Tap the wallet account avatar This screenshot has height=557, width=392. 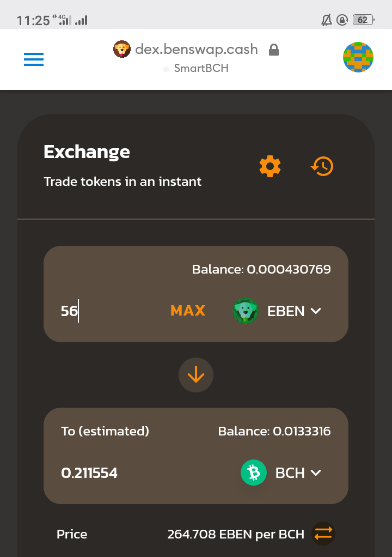pyautogui.click(x=358, y=57)
